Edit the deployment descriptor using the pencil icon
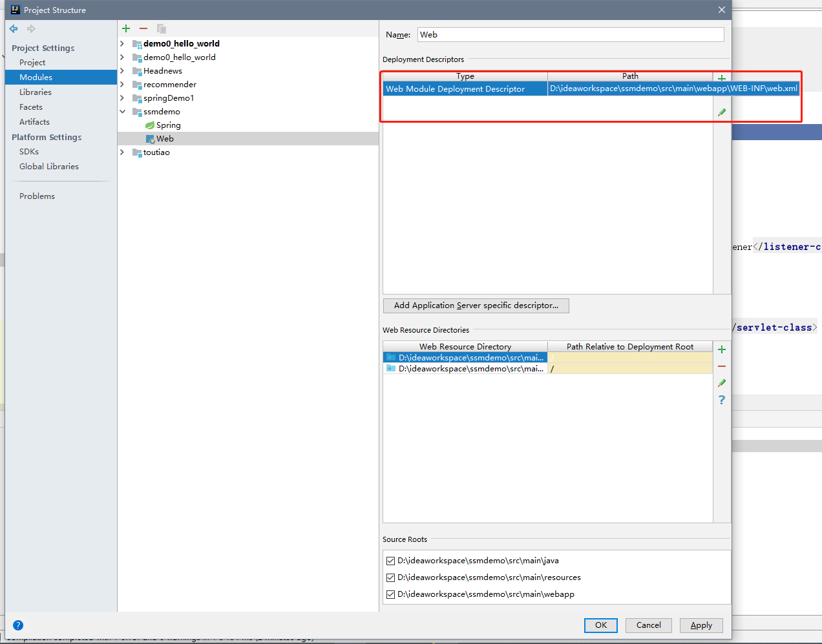This screenshot has width=822, height=644. click(x=722, y=111)
